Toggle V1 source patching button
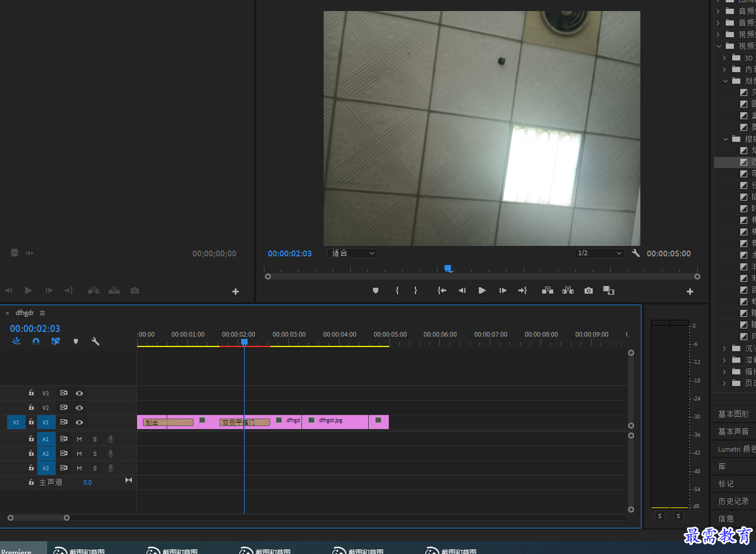 [16, 423]
